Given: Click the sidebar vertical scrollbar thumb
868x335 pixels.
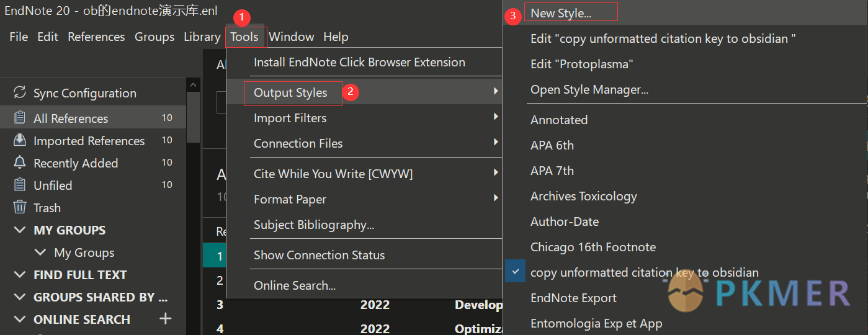Looking at the screenshot, I should tap(194, 117).
